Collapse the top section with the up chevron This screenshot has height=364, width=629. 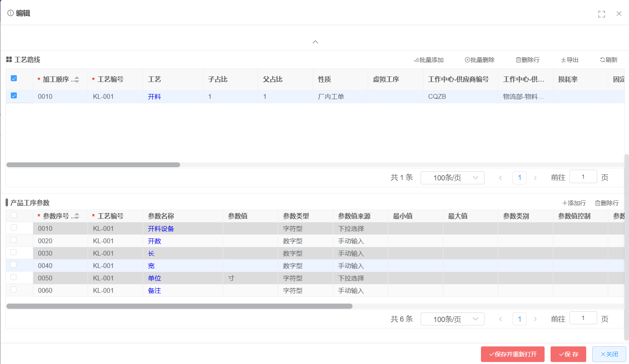tap(315, 42)
